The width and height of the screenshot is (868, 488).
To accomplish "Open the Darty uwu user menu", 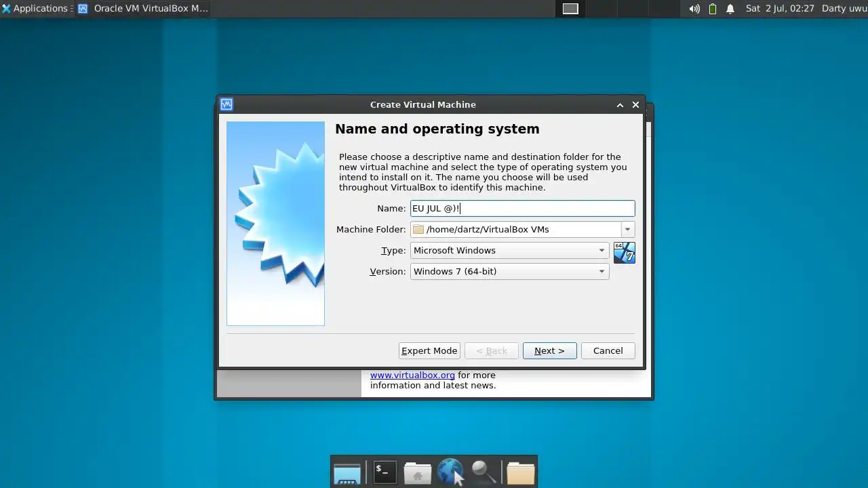I will click(844, 9).
